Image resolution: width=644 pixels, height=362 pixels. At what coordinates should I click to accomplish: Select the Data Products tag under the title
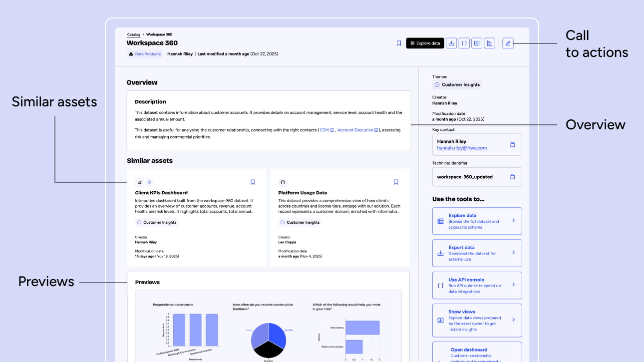pyautogui.click(x=148, y=54)
